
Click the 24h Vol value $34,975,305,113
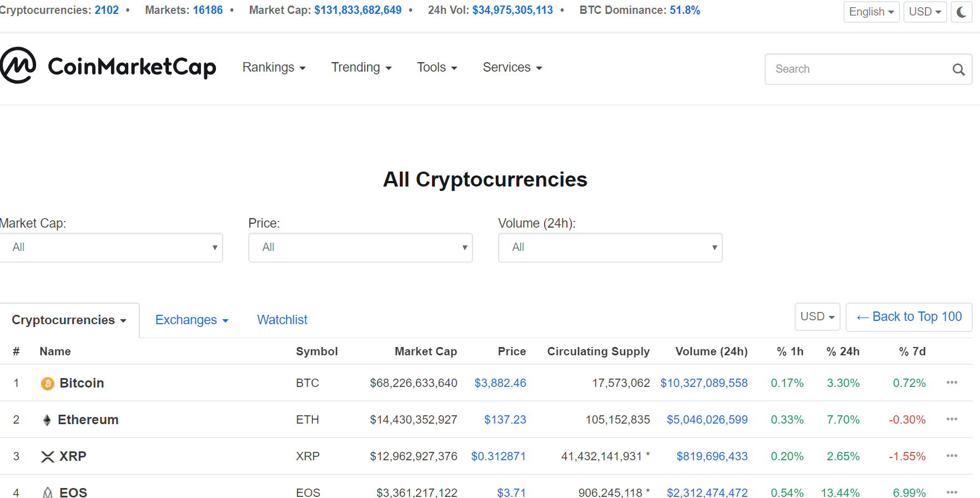point(512,10)
